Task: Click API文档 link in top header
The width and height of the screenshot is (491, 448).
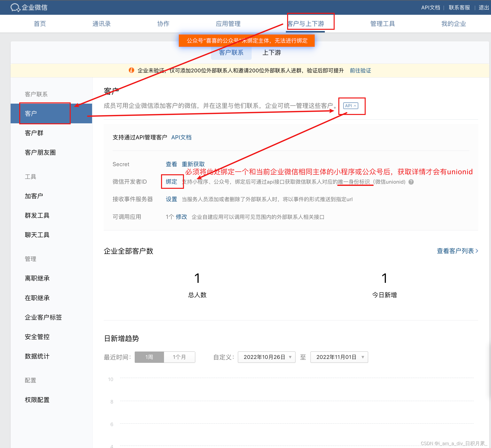Action: tap(430, 8)
